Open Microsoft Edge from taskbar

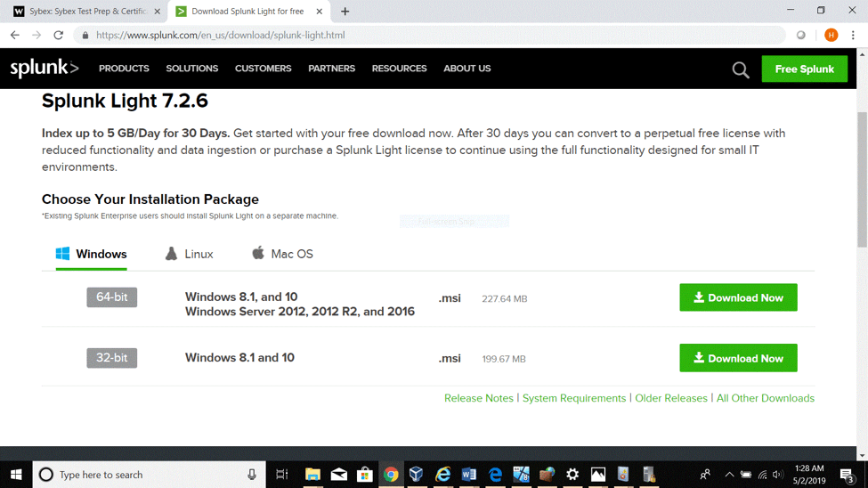click(495, 475)
